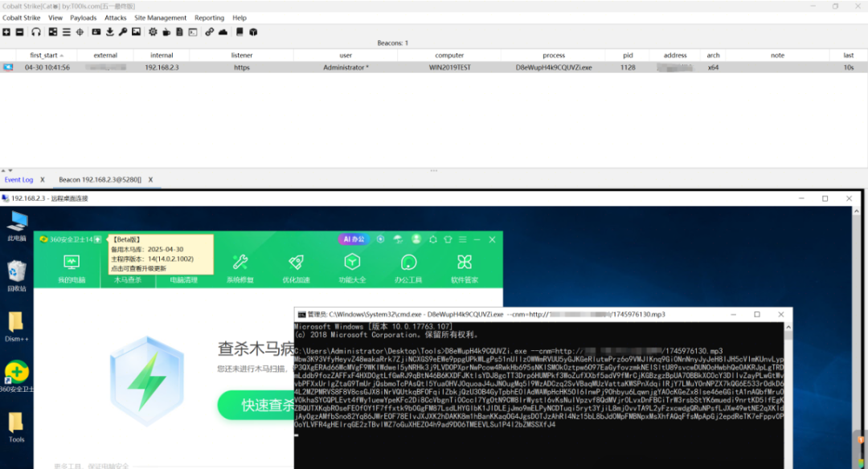Viewport: 868px width, 469px height.
Task: Switch to session table view icon
Action: (67, 32)
